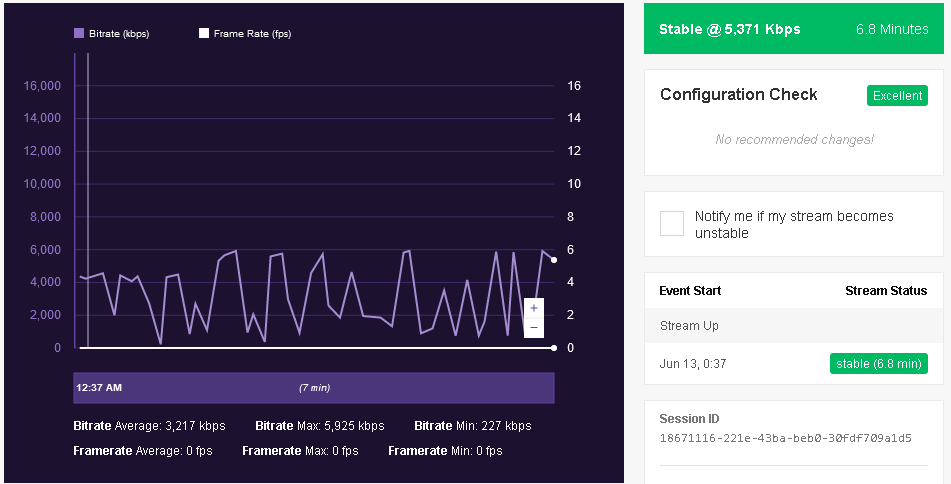Viewport: 951px width, 484px height.
Task: Select the Stream Up event row
Action: 793,326
